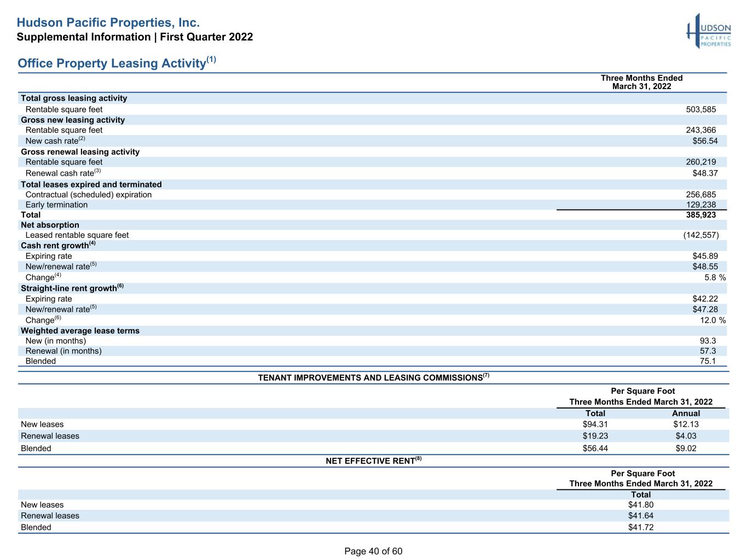Click the Renewal cash rate $48.37 value
The width and height of the screenshot is (747, 560).
point(705,173)
